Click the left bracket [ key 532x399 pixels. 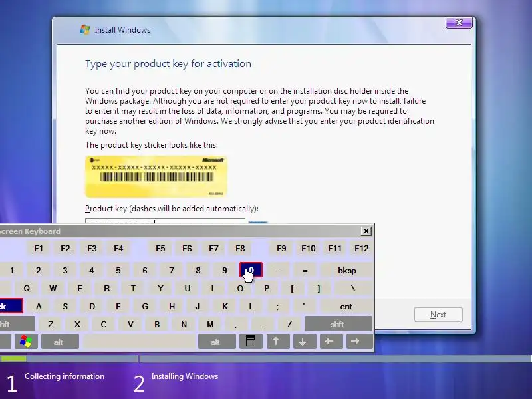292,289
